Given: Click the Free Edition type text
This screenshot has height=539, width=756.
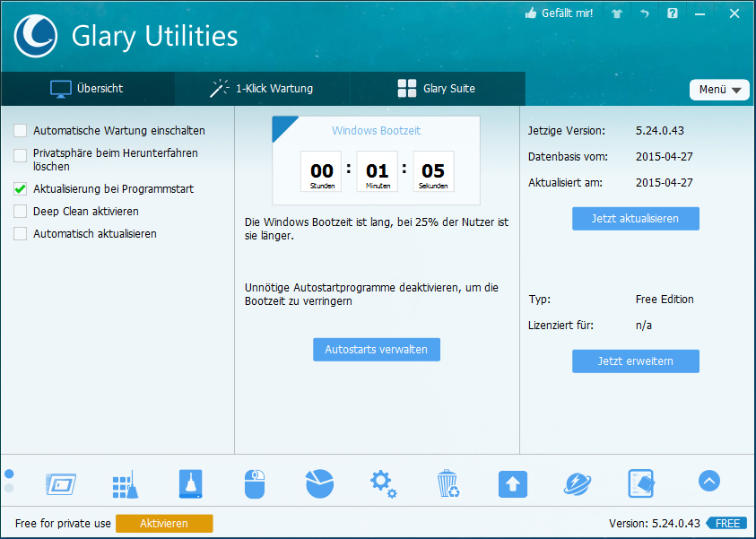Looking at the screenshot, I should tap(665, 300).
